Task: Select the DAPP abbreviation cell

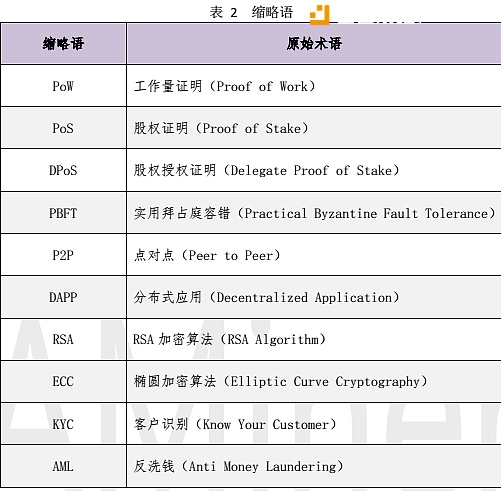Action: [63, 297]
